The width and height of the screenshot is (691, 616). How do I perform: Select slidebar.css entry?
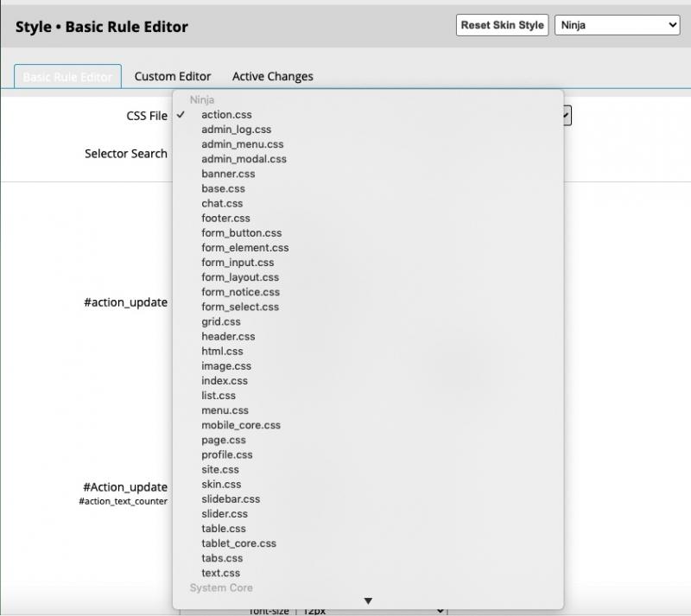click(x=231, y=499)
